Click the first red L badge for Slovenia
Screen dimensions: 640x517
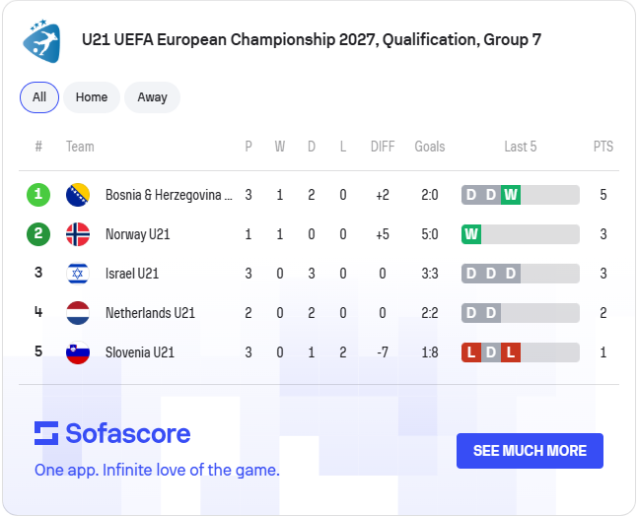pos(471,353)
